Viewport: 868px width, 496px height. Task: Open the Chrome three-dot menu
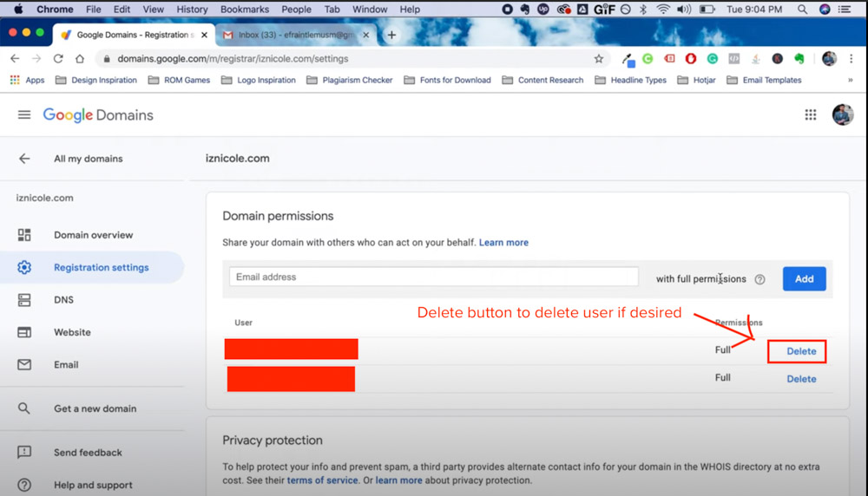coord(851,59)
